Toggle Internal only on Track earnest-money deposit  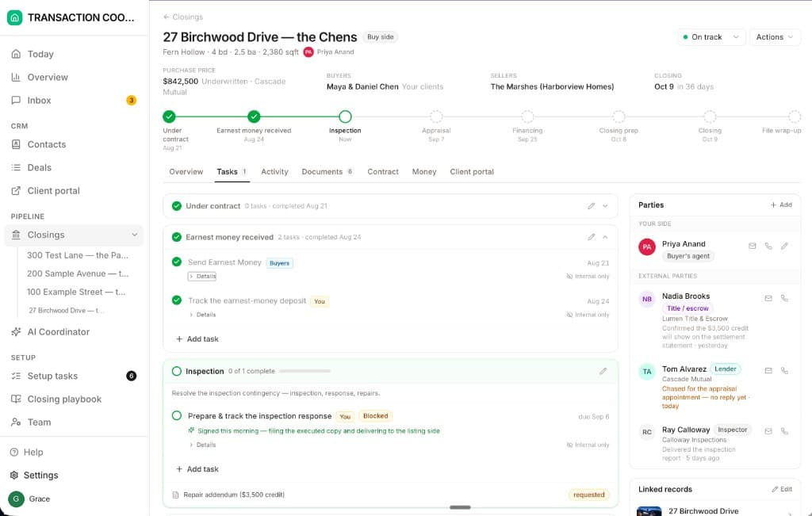588,315
